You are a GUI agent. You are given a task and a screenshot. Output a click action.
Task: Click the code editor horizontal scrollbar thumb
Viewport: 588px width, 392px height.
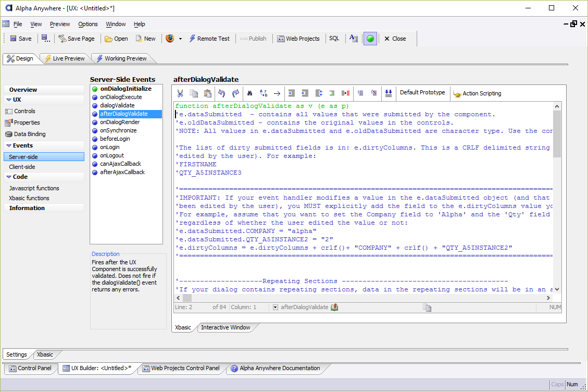tap(187, 298)
